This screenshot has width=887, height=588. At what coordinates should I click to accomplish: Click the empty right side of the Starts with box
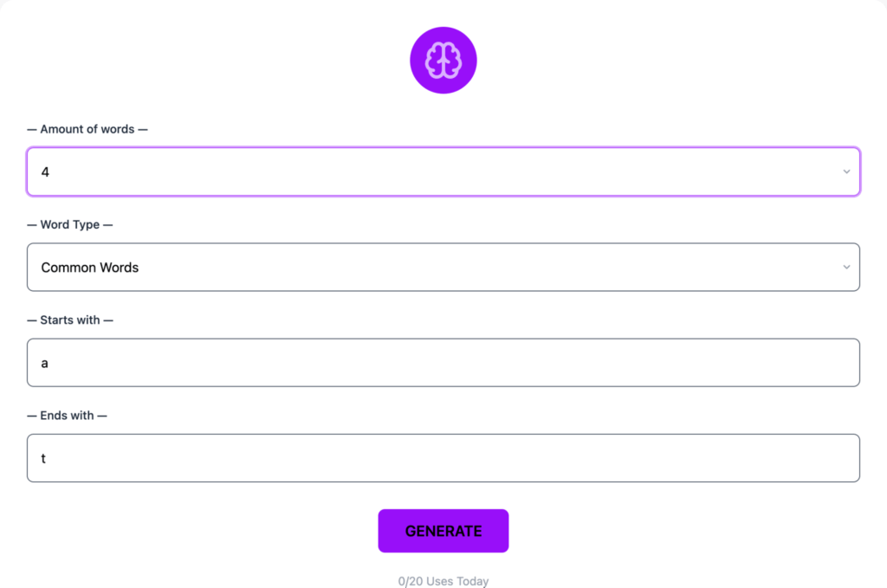point(736,363)
